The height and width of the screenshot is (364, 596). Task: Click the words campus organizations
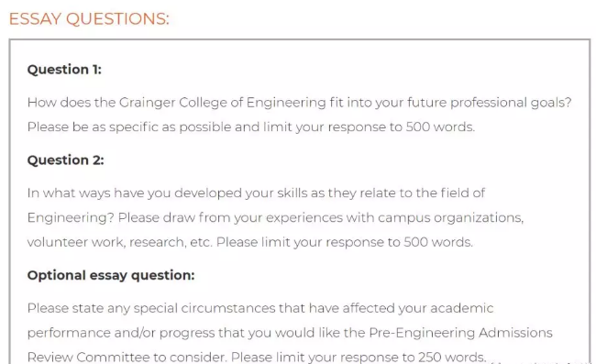click(x=450, y=217)
